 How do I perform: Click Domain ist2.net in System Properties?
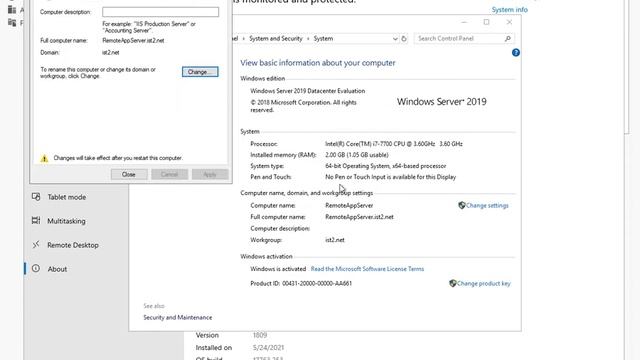coord(111,53)
